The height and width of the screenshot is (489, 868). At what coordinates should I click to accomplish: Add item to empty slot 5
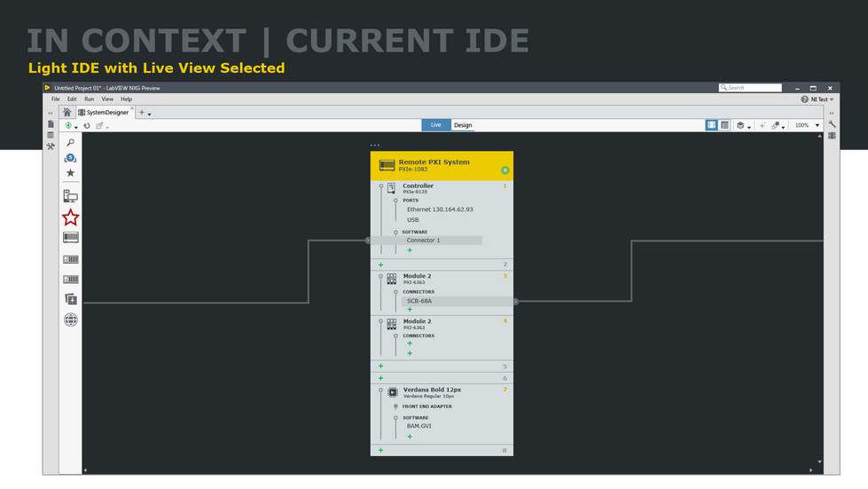(x=381, y=366)
